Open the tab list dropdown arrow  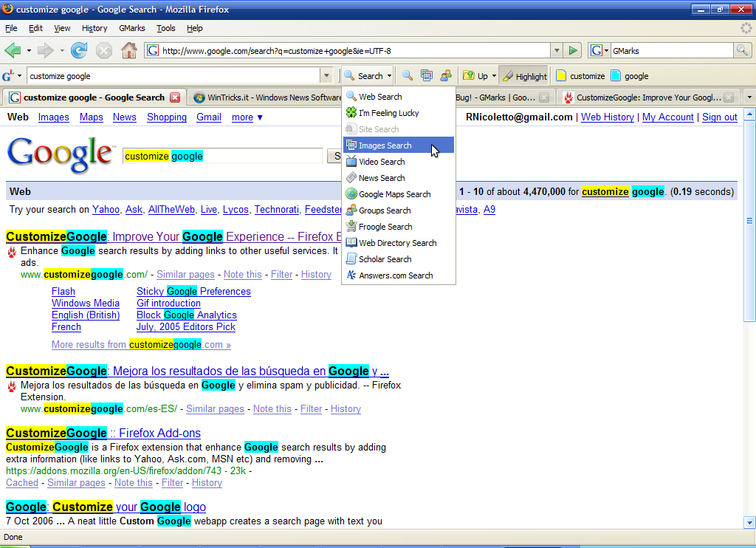pos(749,97)
